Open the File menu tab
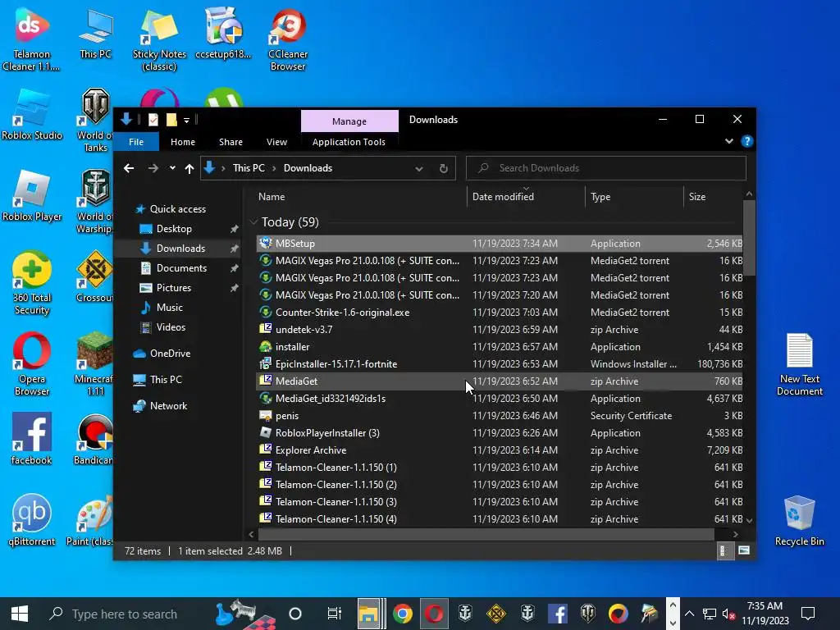This screenshot has height=630, width=840. click(x=136, y=142)
